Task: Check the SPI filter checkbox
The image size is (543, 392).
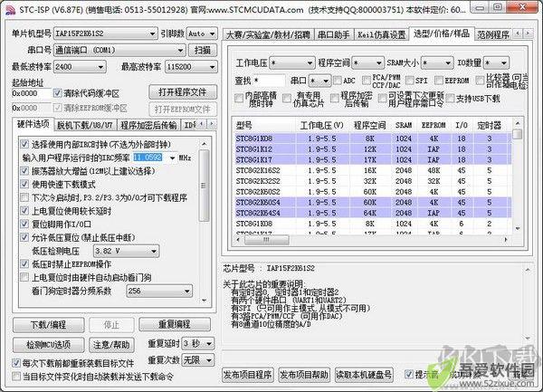Action: [409, 81]
